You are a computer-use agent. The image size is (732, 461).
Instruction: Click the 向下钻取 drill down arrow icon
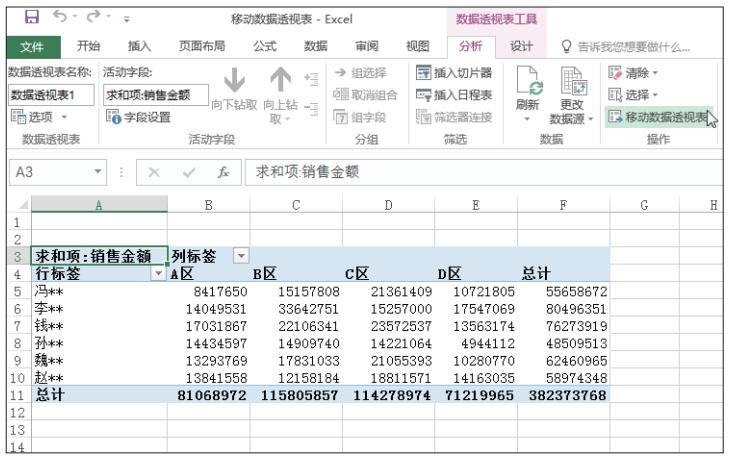(x=234, y=79)
